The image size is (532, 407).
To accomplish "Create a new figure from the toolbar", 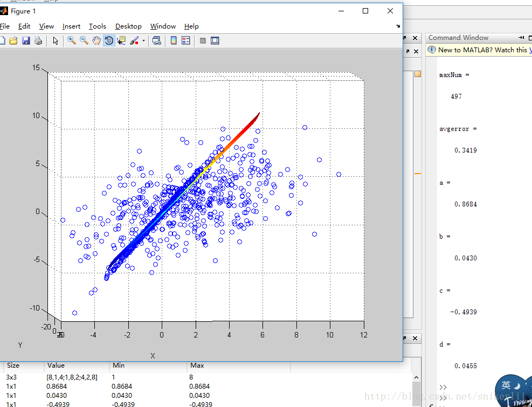I will (x=2, y=41).
